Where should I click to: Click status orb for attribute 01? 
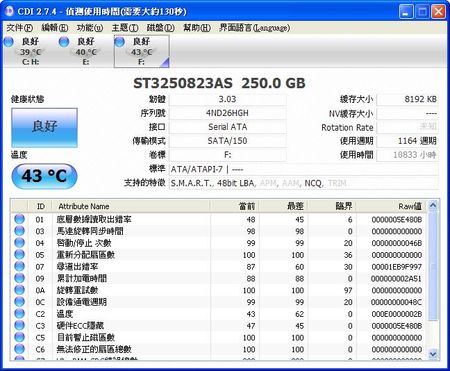click(x=20, y=219)
